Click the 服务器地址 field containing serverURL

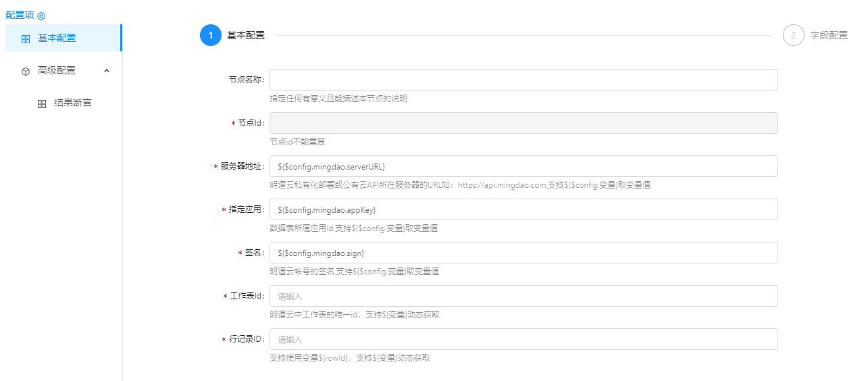pyautogui.click(x=523, y=166)
